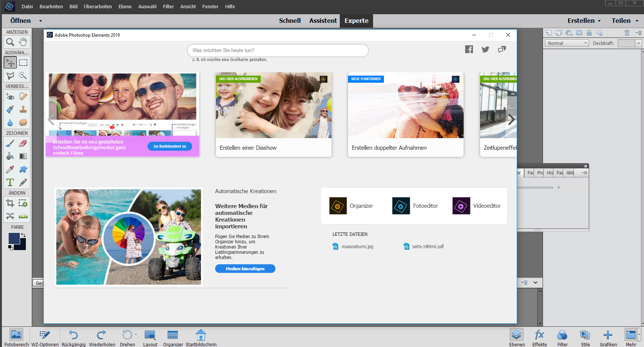
Task: Add a layer mask
Action: point(579,33)
